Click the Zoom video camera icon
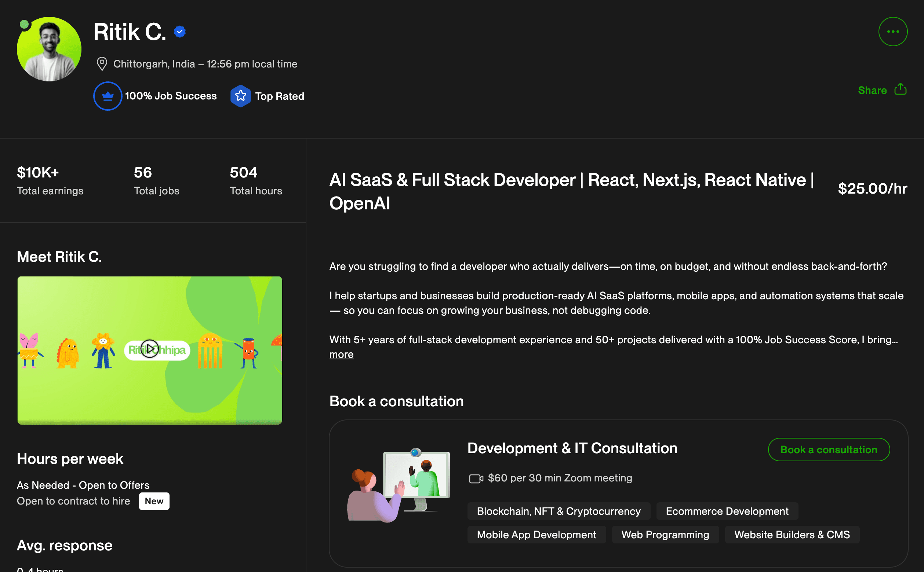This screenshot has height=572, width=924. (476, 478)
